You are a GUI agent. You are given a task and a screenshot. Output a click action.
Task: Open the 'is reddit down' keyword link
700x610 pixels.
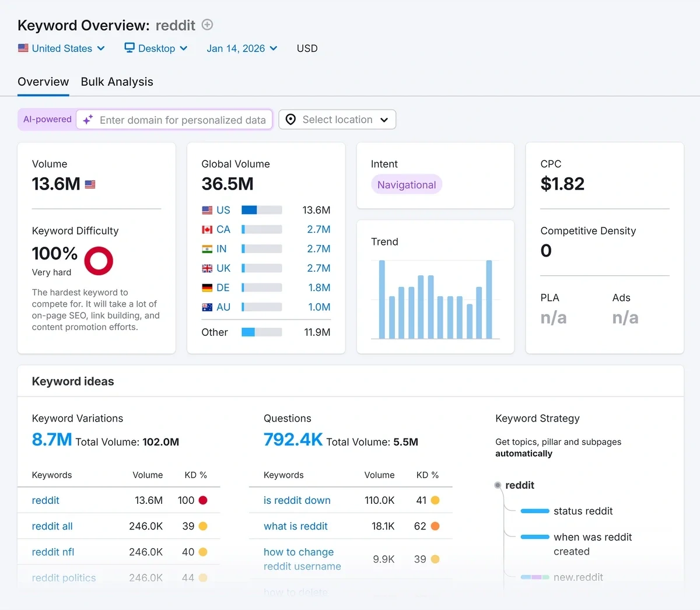click(297, 500)
